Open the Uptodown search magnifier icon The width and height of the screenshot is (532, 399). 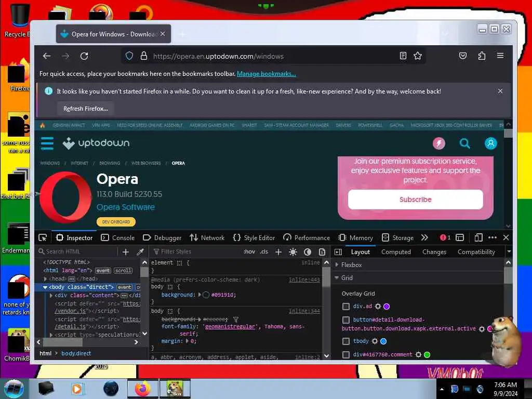tap(464, 143)
